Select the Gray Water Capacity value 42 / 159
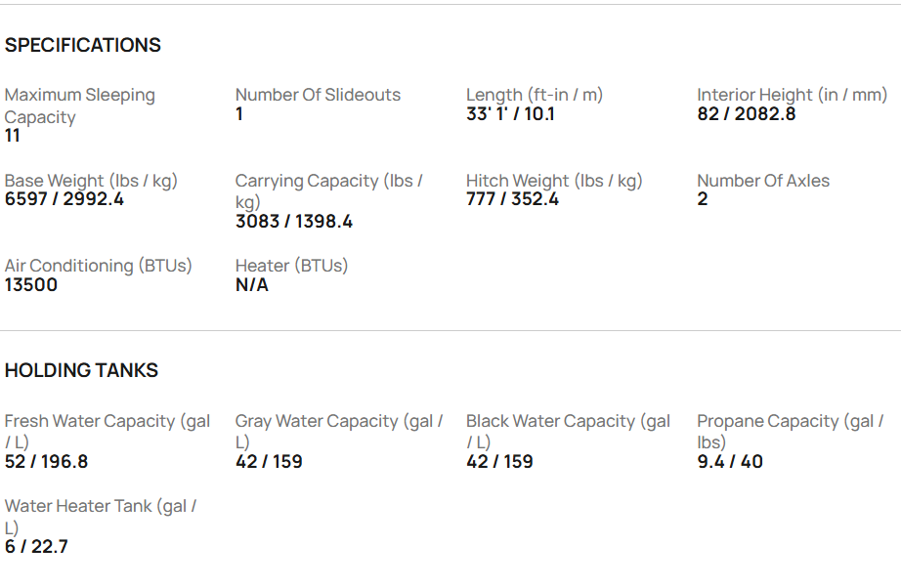The width and height of the screenshot is (901, 588). coord(269,462)
